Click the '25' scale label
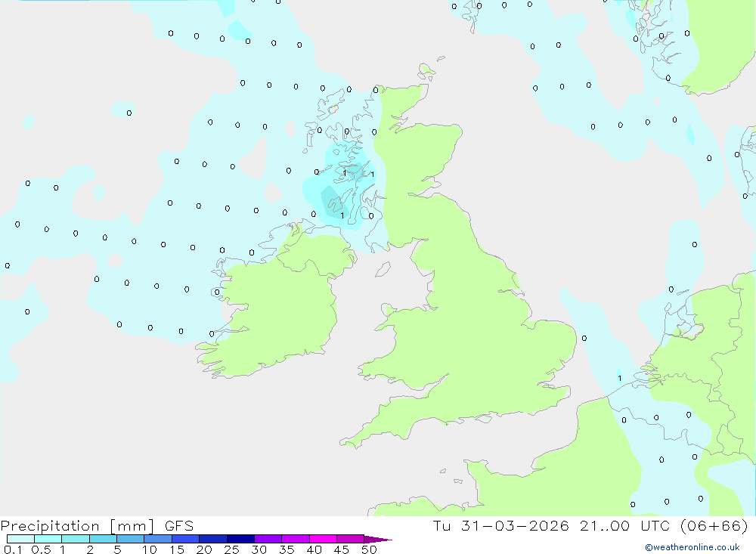Viewport: 756px width, 554px height. point(231,549)
